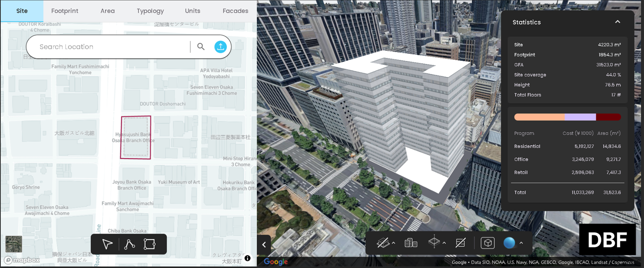Click the blue upload button
The height and width of the screenshot is (268, 644).
pyautogui.click(x=220, y=46)
